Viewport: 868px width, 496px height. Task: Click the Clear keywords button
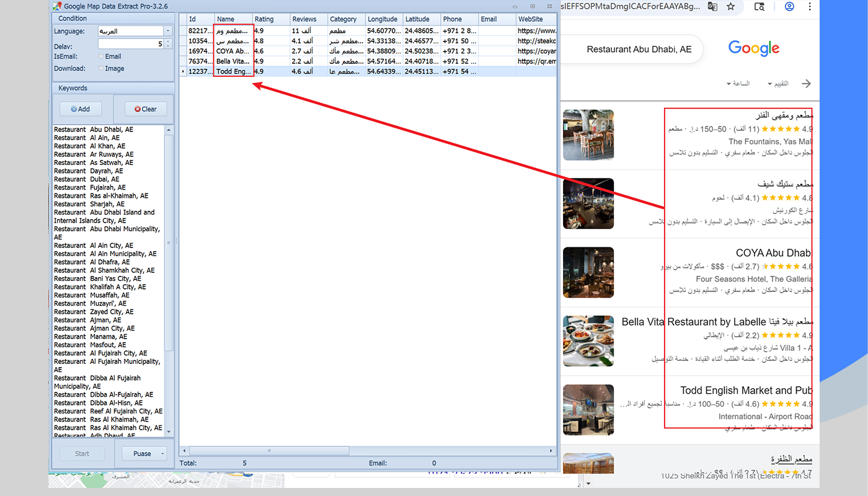pos(146,109)
